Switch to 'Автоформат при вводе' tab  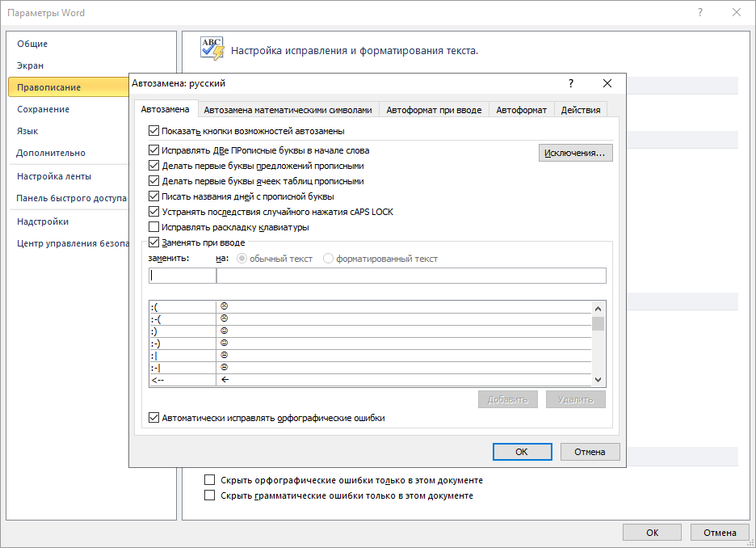[434, 110]
